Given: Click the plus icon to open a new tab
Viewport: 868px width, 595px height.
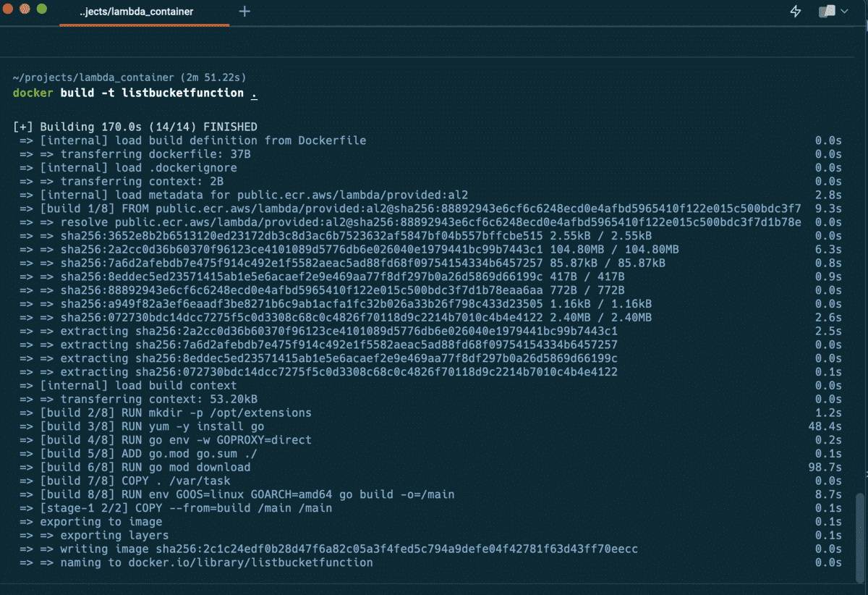Looking at the screenshot, I should (244, 12).
